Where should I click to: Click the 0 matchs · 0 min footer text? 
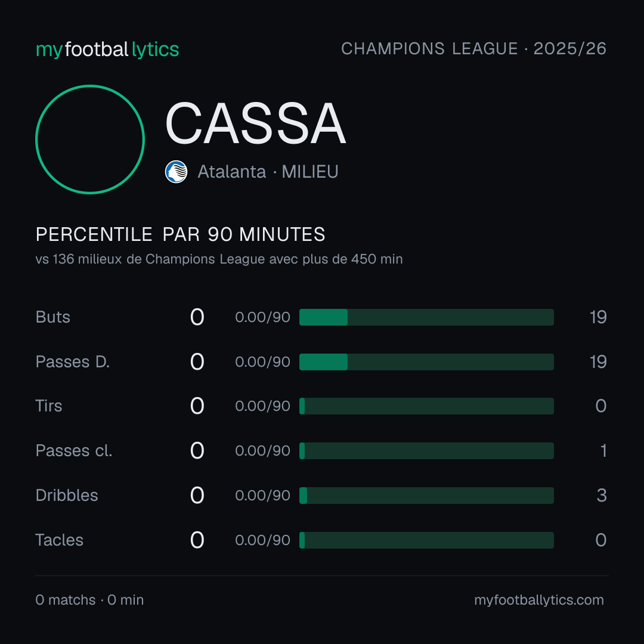click(x=89, y=600)
